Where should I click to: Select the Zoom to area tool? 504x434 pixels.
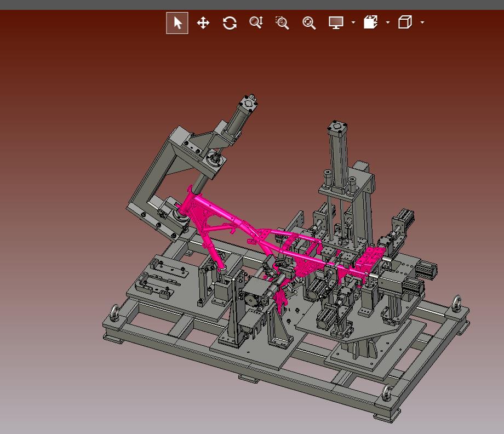(x=282, y=23)
